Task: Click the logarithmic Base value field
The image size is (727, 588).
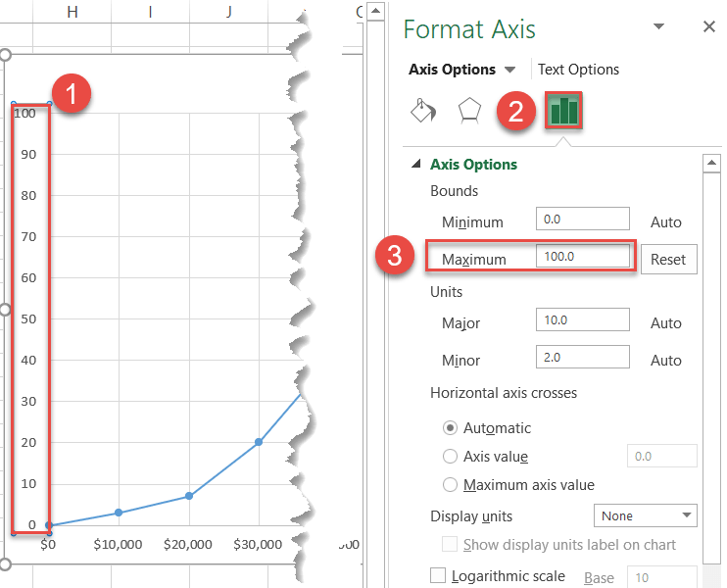Action: click(661, 577)
